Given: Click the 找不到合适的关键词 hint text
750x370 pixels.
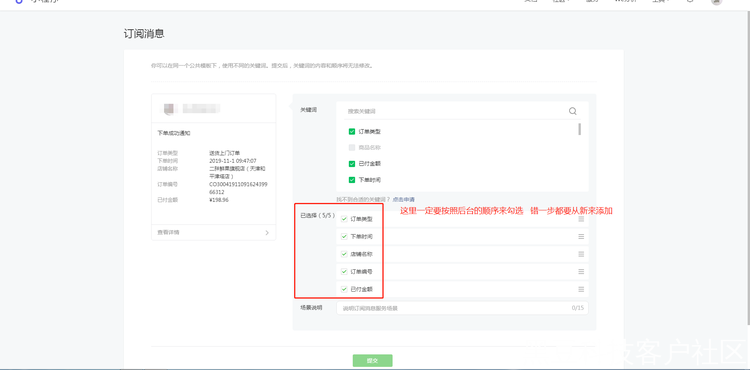Looking at the screenshot, I should coord(364,199).
